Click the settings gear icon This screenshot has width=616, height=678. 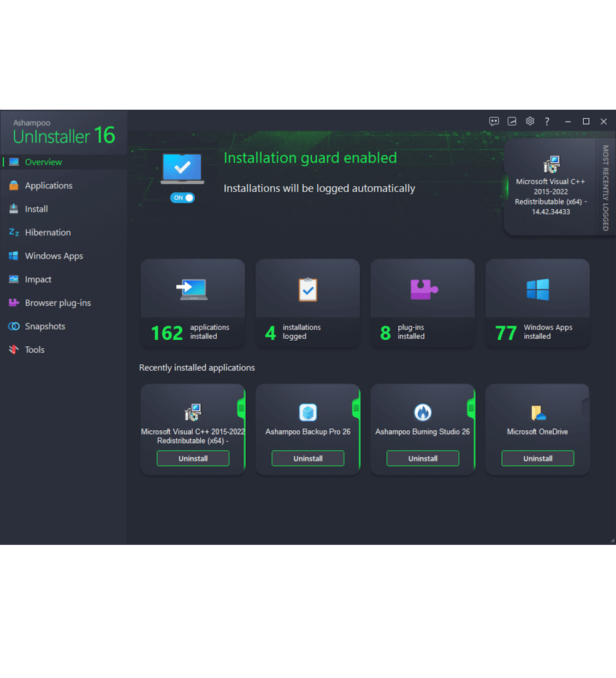click(530, 121)
